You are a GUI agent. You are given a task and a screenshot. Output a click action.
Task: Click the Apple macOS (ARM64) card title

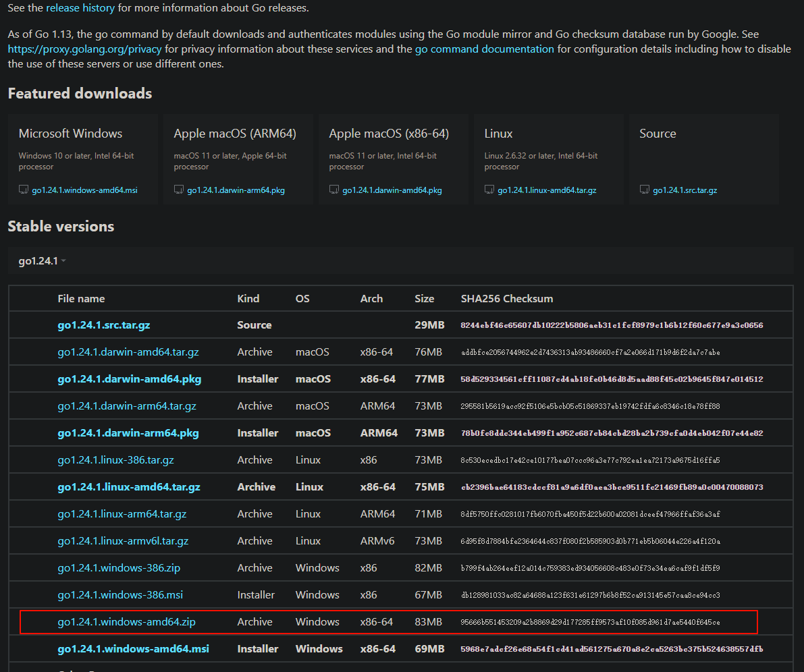tap(235, 134)
